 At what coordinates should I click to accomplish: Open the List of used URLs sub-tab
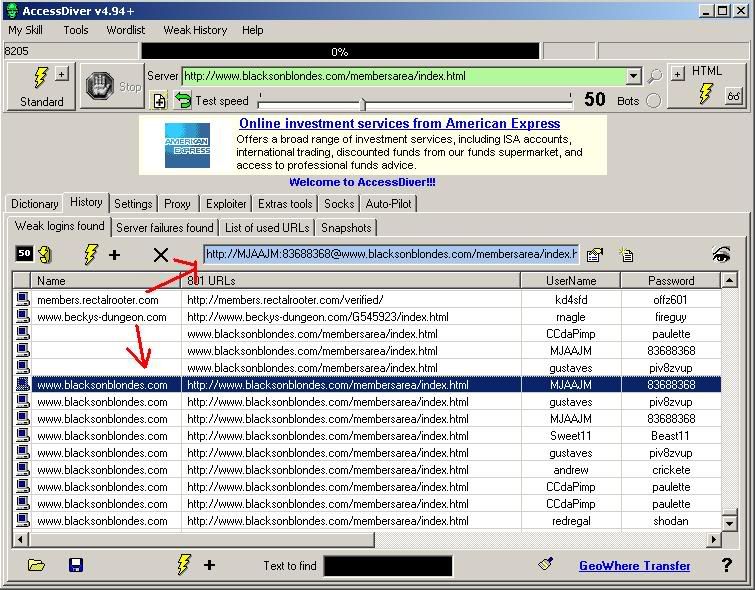pyautogui.click(x=267, y=228)
